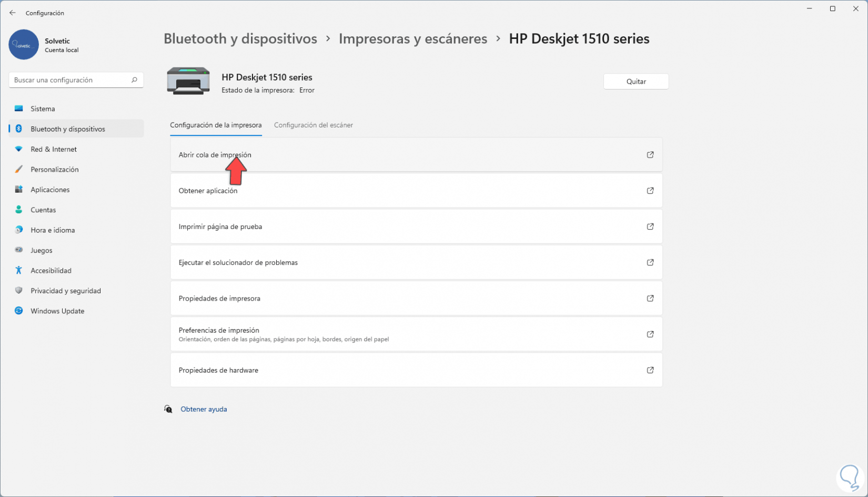Screen dimensions: 868x497
Task: Open Abrir cola de impresión
Action: click(416, 155)
